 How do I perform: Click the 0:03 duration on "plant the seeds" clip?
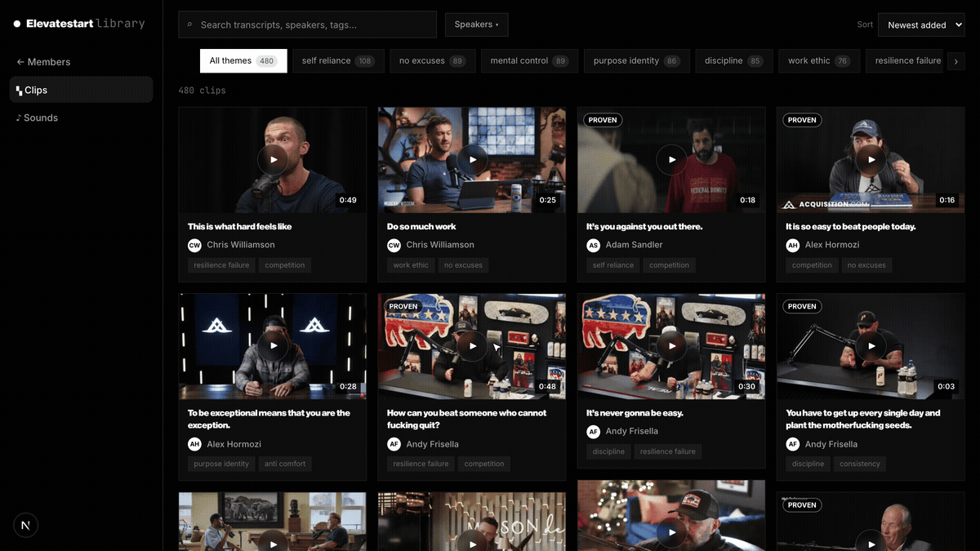(946, 386)
